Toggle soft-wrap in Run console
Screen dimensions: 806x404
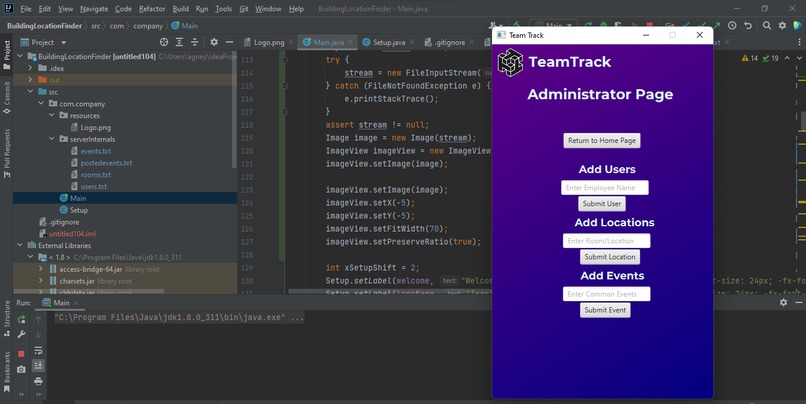tap(39, 351)
